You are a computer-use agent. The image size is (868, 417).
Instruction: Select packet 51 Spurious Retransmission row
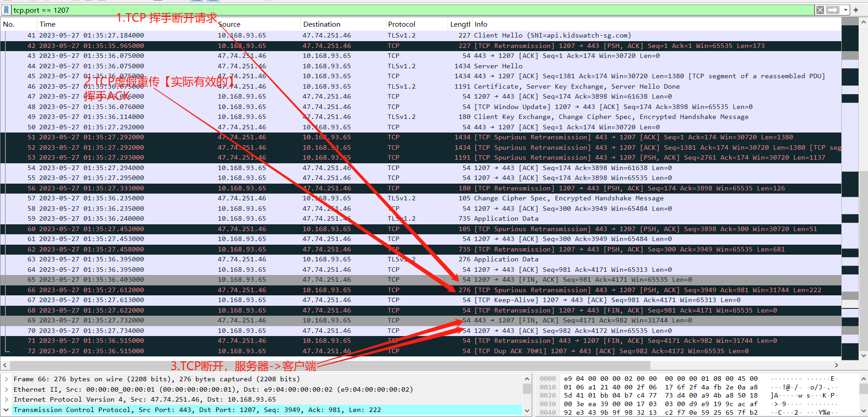point(421,137)
